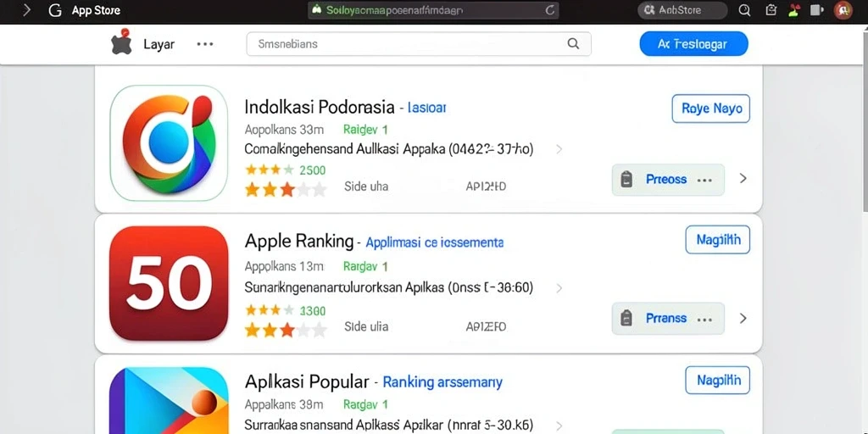868x434 pixels.
Task: Expand the Comalkingehensand description chevron
Action: click(559, 149)
